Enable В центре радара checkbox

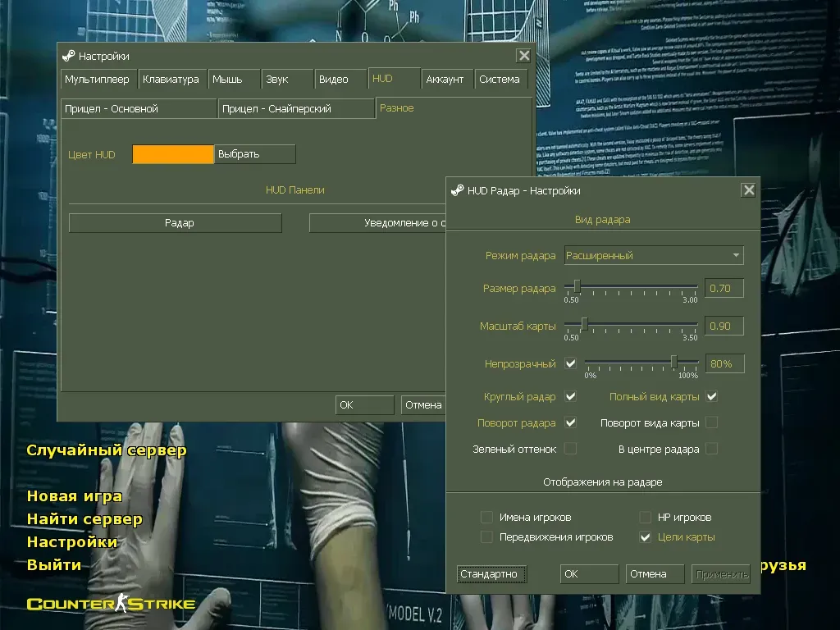point(711,449)
